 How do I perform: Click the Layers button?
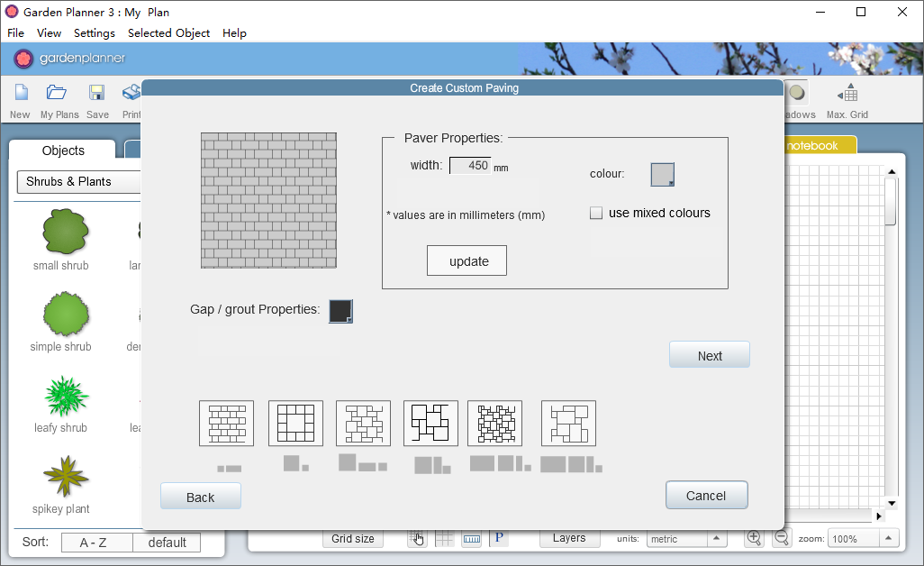pos(569,538)
